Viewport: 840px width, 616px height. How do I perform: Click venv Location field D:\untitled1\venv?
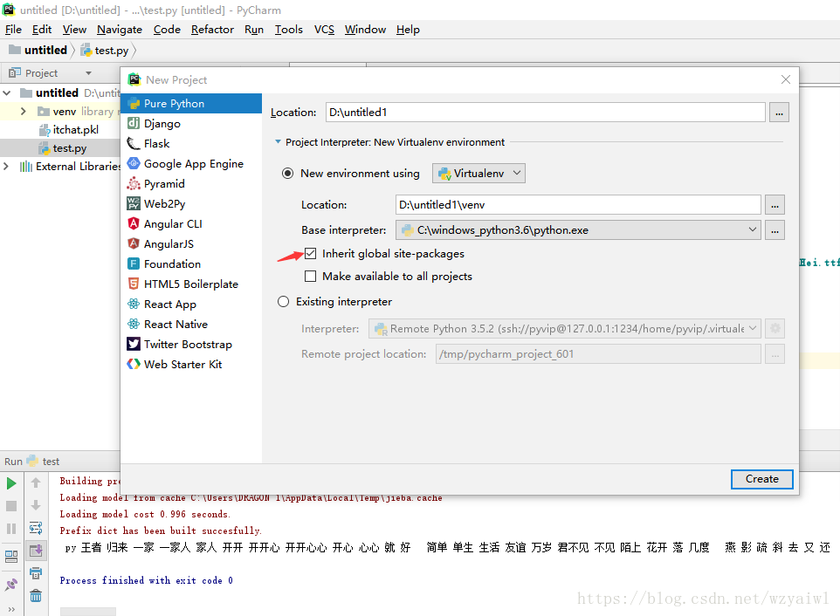(x=578, y=205)
